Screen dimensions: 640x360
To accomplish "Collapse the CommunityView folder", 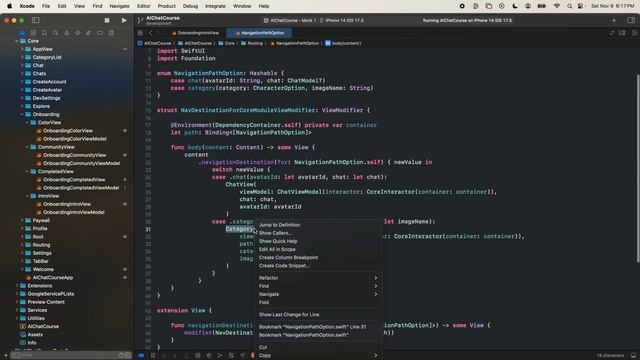I will coord(27,147).
